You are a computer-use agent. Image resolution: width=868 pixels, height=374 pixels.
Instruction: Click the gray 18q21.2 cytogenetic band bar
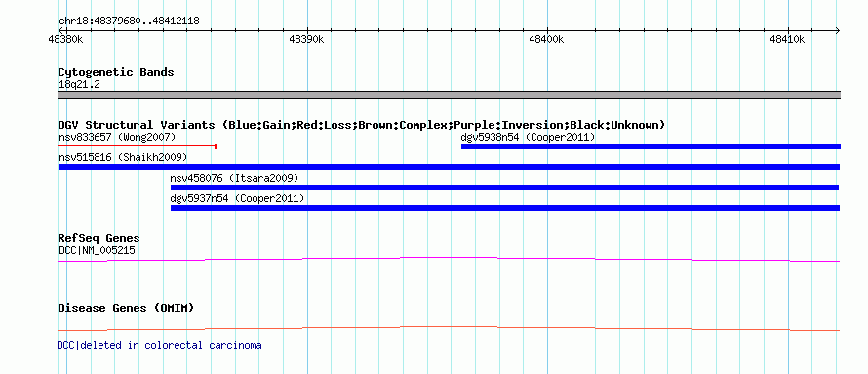point(449,95)
